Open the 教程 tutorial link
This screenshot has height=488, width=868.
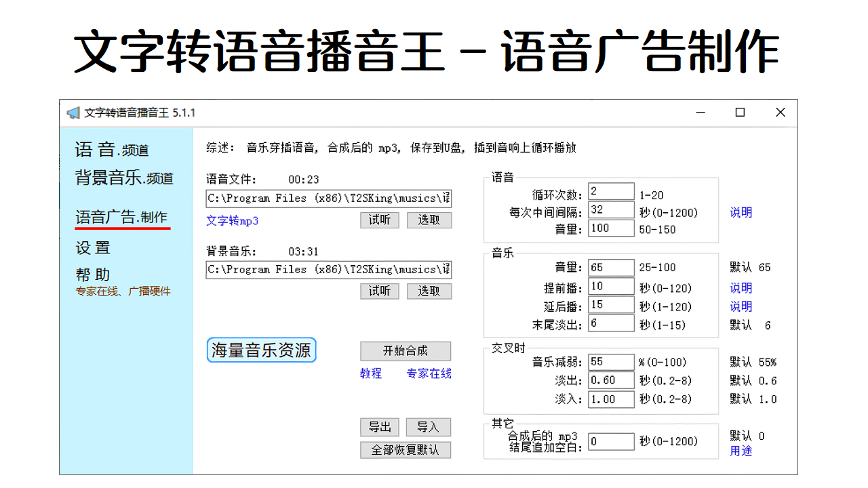pyautogui.click(x=371, y=373)
